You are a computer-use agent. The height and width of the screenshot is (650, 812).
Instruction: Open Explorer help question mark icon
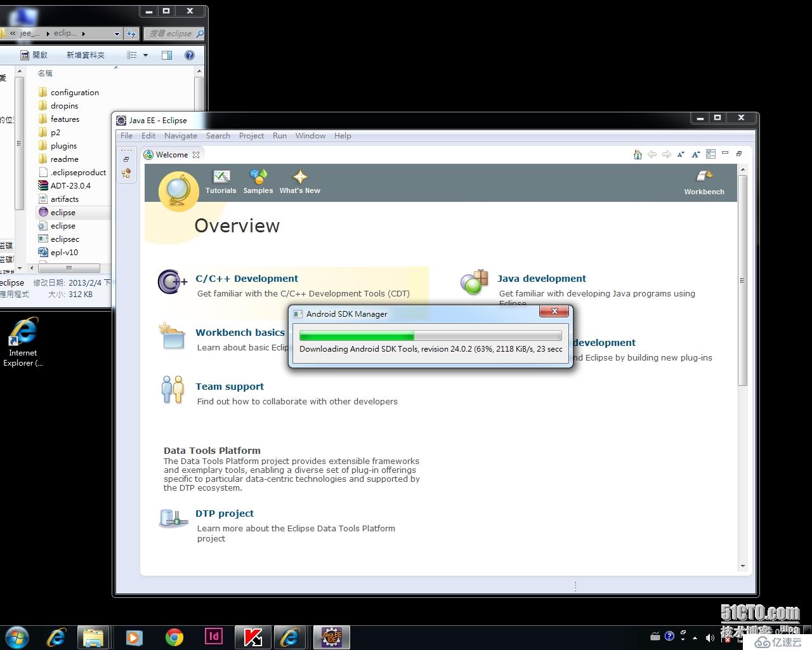[189, 55]
